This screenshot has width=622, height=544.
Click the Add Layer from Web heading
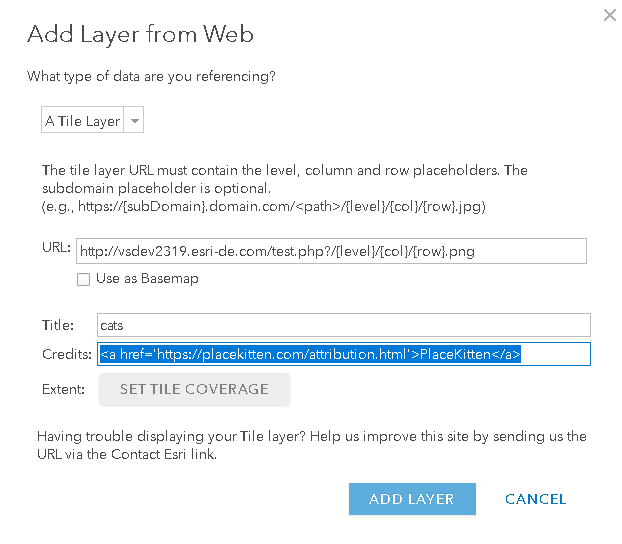(140, 34)
